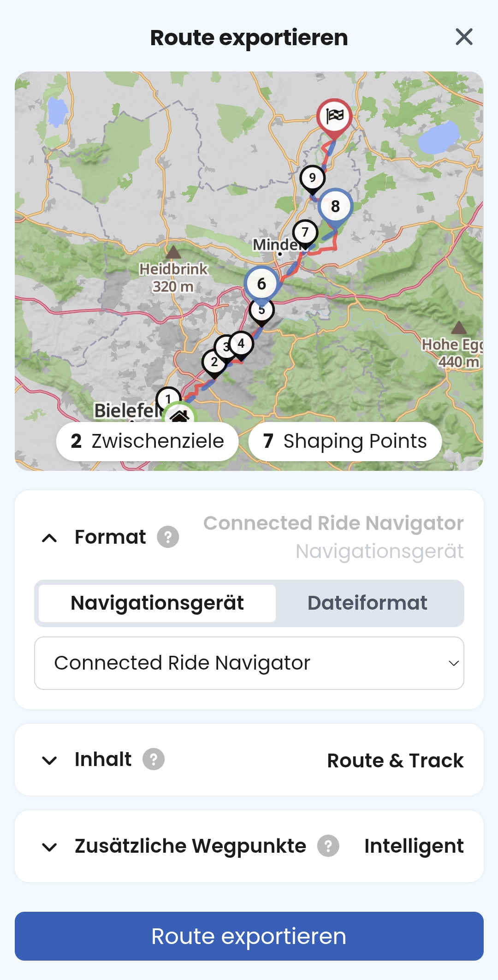Switch to the Dateiformat tab
Viewport: 498px width, 980px height.
click(x=368, y=603)
